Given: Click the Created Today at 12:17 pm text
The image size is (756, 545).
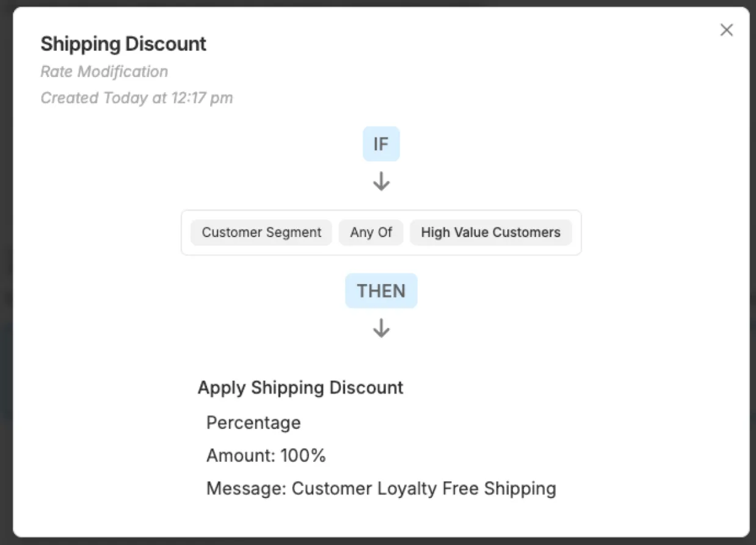Looking at the screenshot, I should [136, 98].
